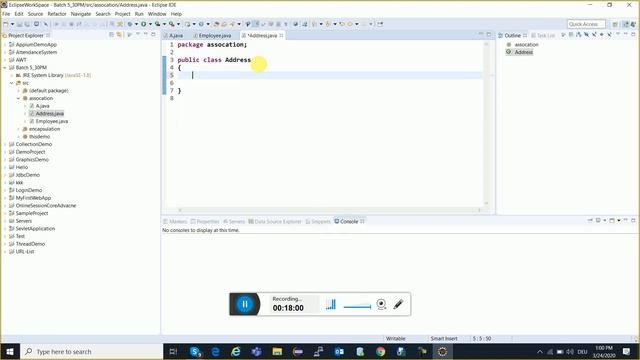This screenshot has height=360, width=640.
Task: Minimize the Project Explorer panel
Action: coord(146,35)
